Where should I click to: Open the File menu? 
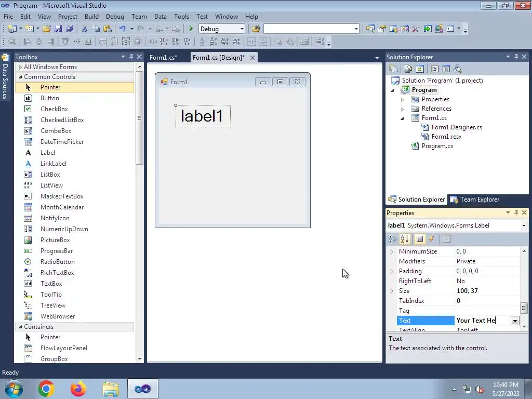[x=8, y=16]
